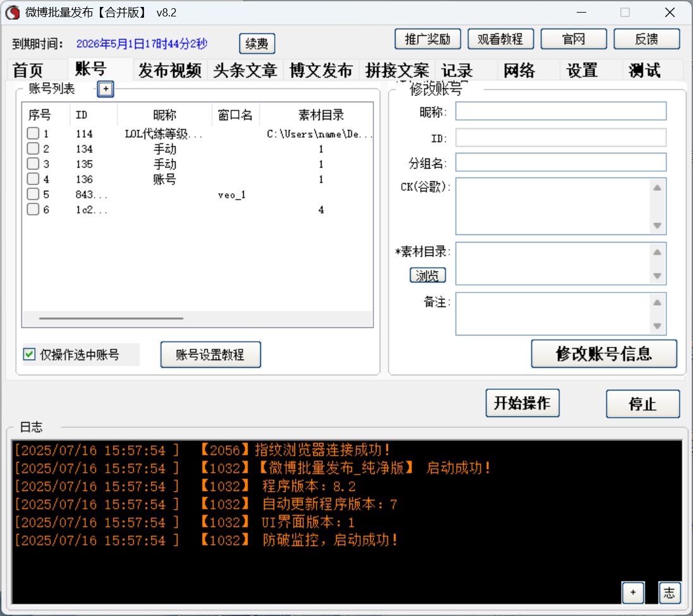Image resolution: width=693 pixels, height=616 pixels.
Task: Open the 拼接文案 tab
Action: tap(397, 70)
